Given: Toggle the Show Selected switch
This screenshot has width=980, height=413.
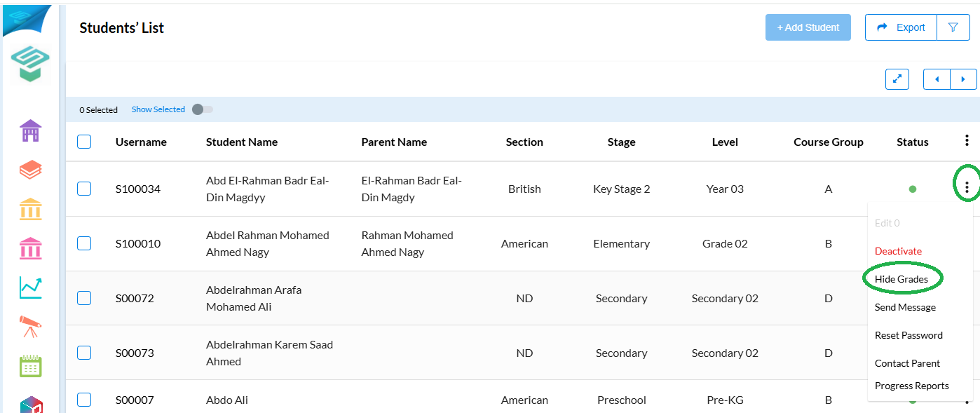Looking at the screenshot, I should (x=202, y=109).
